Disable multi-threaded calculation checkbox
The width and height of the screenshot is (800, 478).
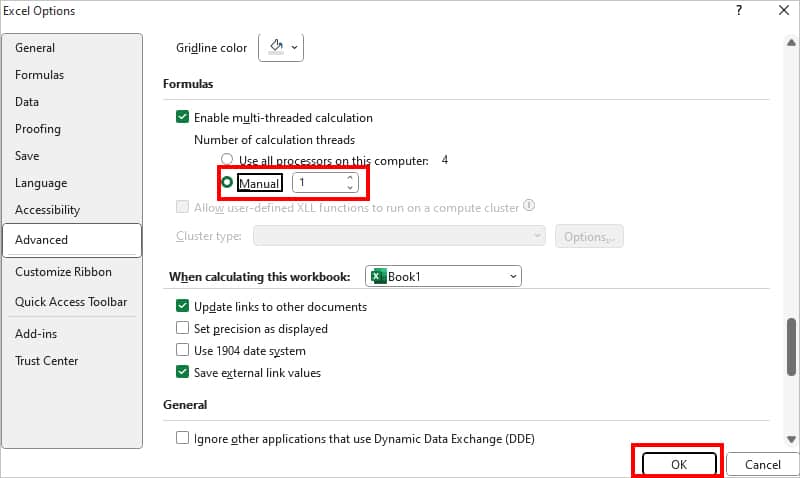pyautogui.click(x=182, y=118)
